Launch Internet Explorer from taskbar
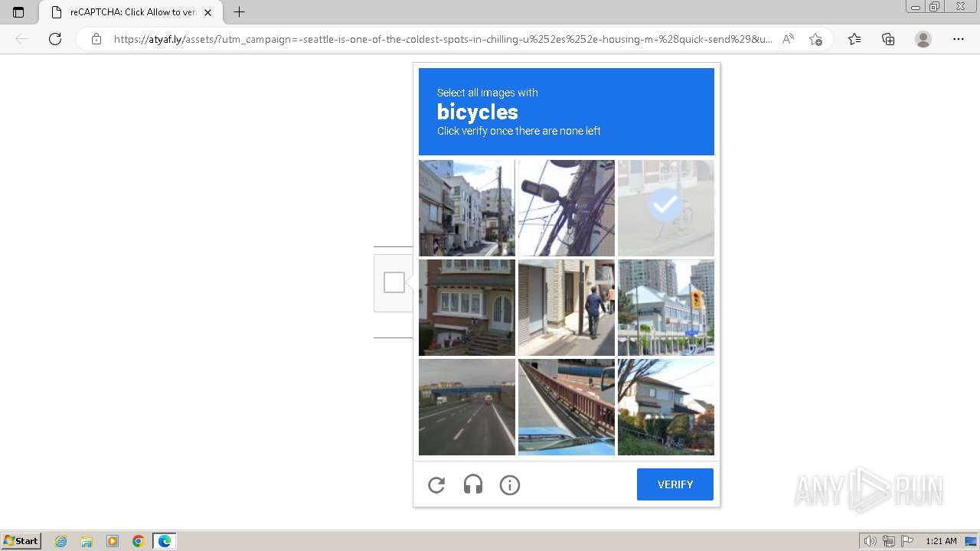980x551 pixels. pos(60,541)
